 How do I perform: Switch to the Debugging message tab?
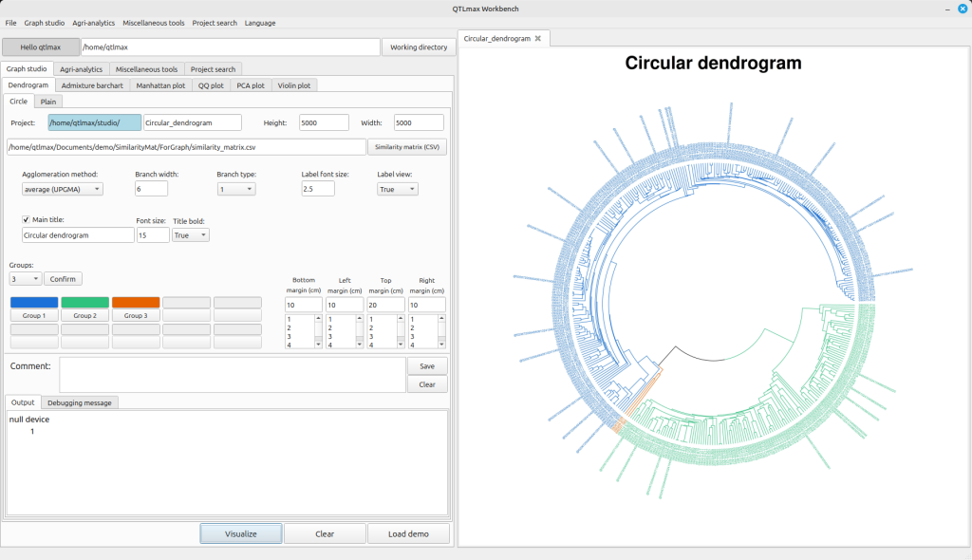(x=80, y=402)
